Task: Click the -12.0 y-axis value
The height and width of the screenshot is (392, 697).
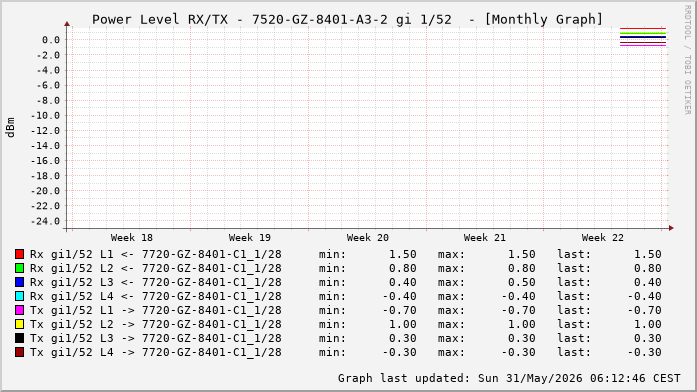Action: (45, 131)
